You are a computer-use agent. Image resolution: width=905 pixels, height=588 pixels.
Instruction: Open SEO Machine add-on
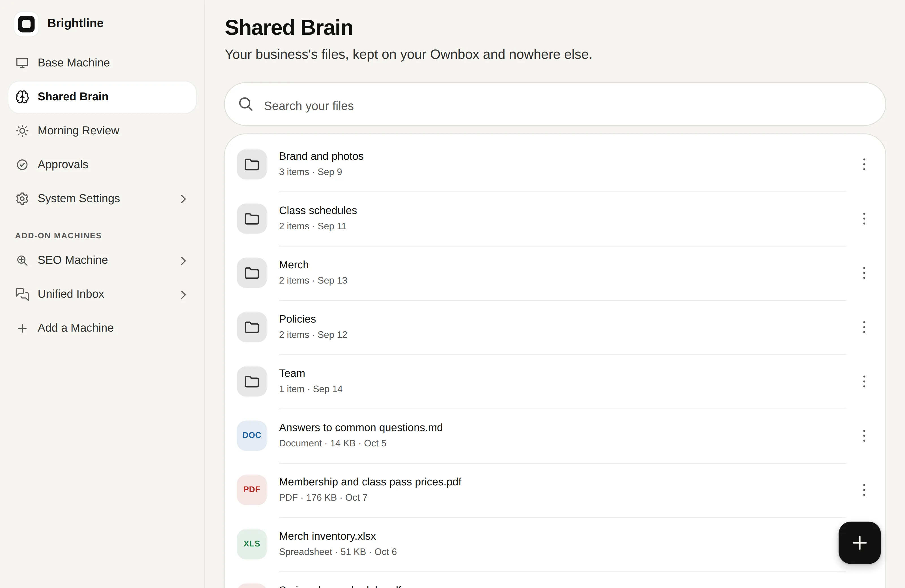pyautogui.click(x=102, y=260)
